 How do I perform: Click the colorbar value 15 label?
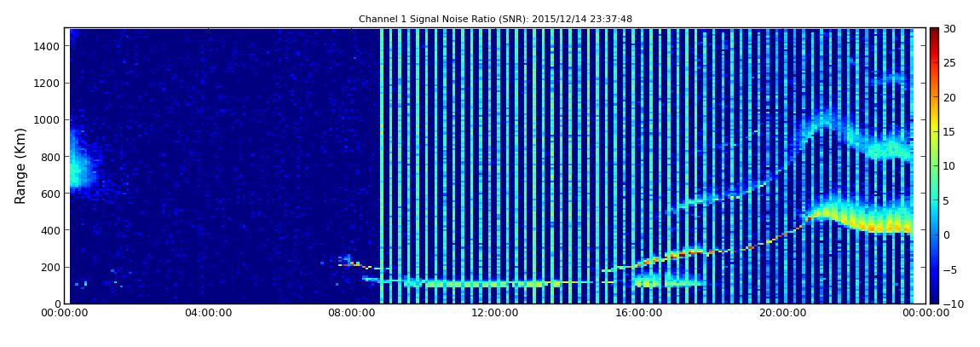coord(951,132)
